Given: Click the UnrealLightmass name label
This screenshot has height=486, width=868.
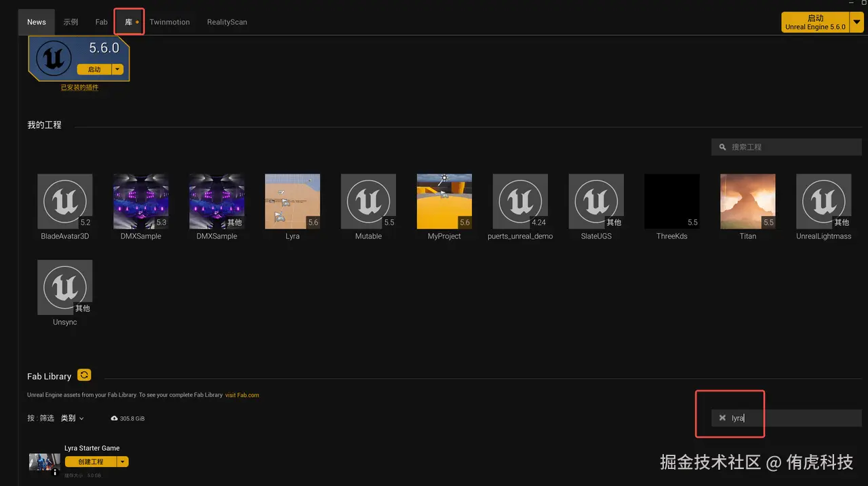Looking at the screenshot, I should pyautogui.click(x=824, y=236).
